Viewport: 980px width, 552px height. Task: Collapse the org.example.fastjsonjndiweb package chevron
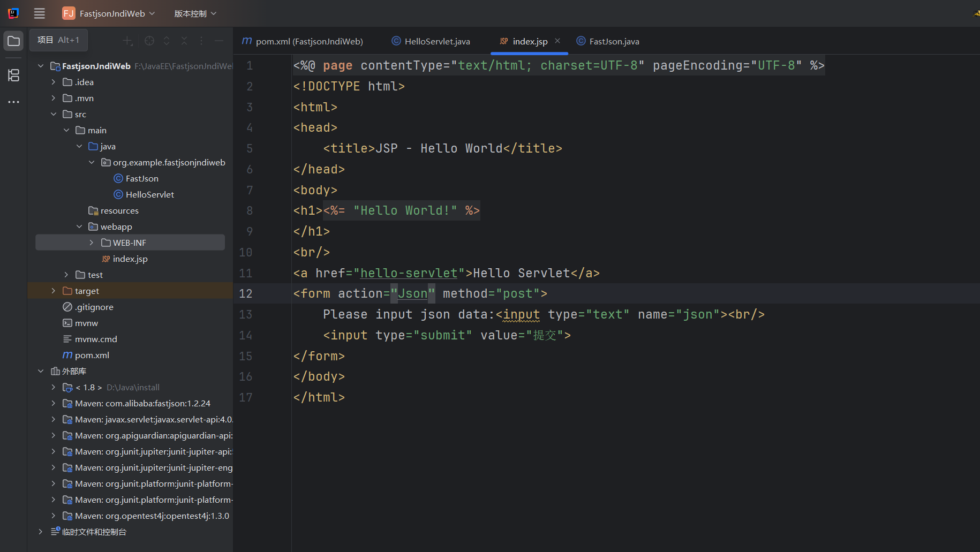click(92, 162)
